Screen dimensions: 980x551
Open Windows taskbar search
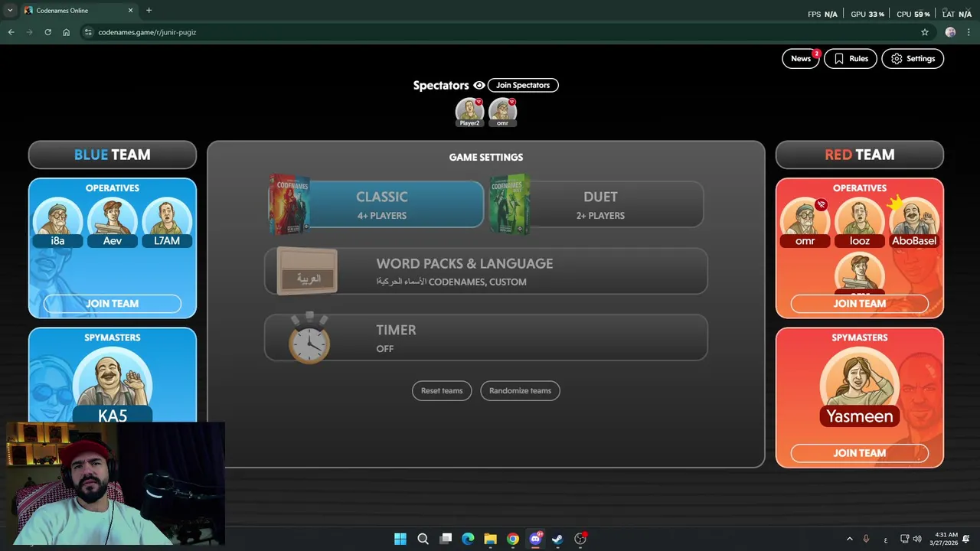pyautogui.click(x=423, y=539)
